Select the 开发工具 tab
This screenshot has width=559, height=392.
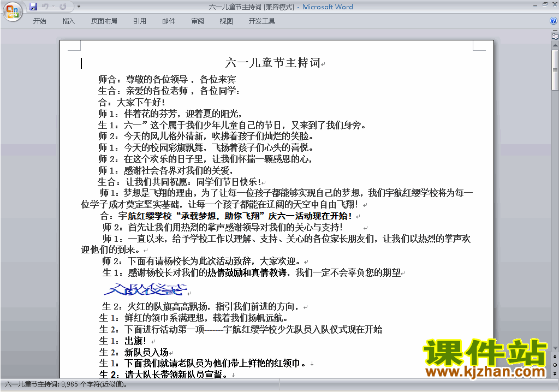[262, 21]
